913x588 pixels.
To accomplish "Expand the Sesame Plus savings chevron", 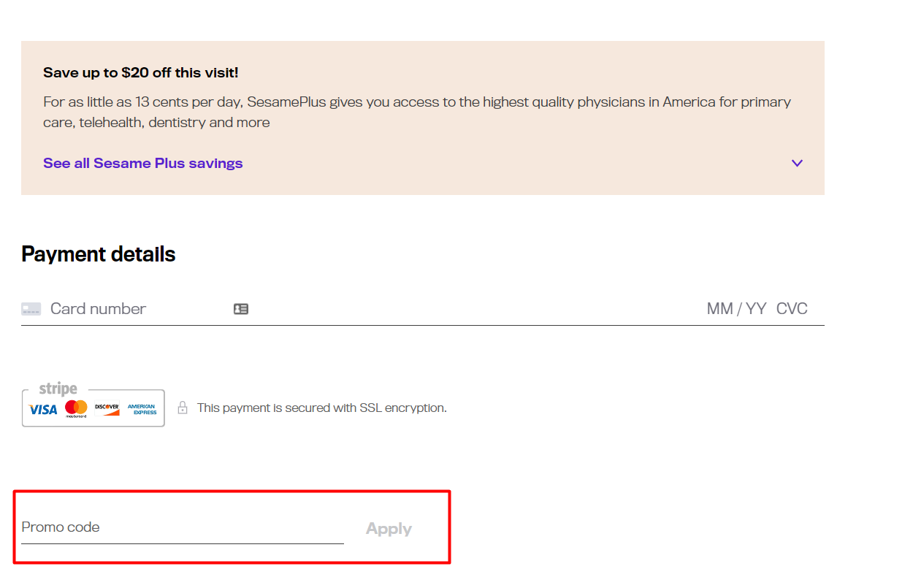I will [x=797, y=163].
